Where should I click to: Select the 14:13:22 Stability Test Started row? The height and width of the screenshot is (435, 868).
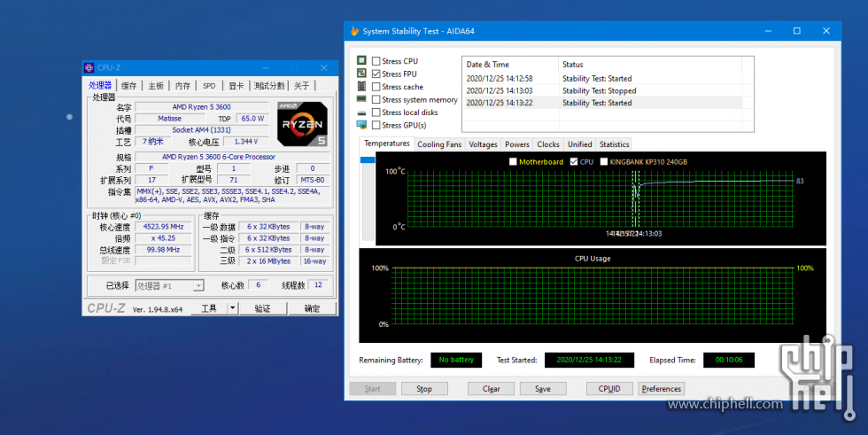pos(601,103)
